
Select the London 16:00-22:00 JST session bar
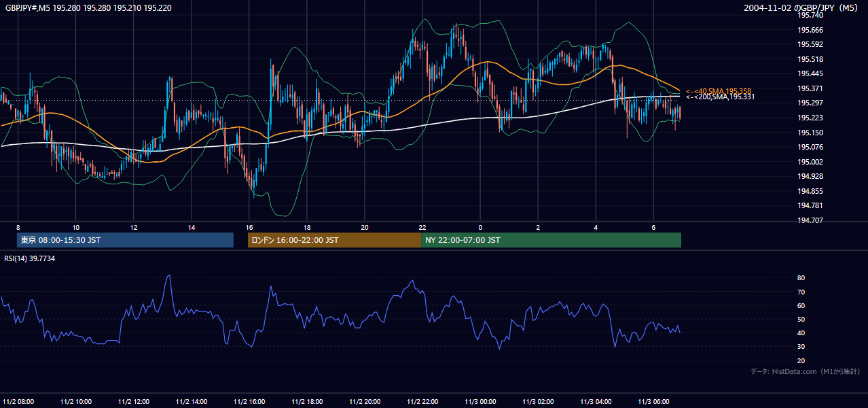tap(334, 240)
